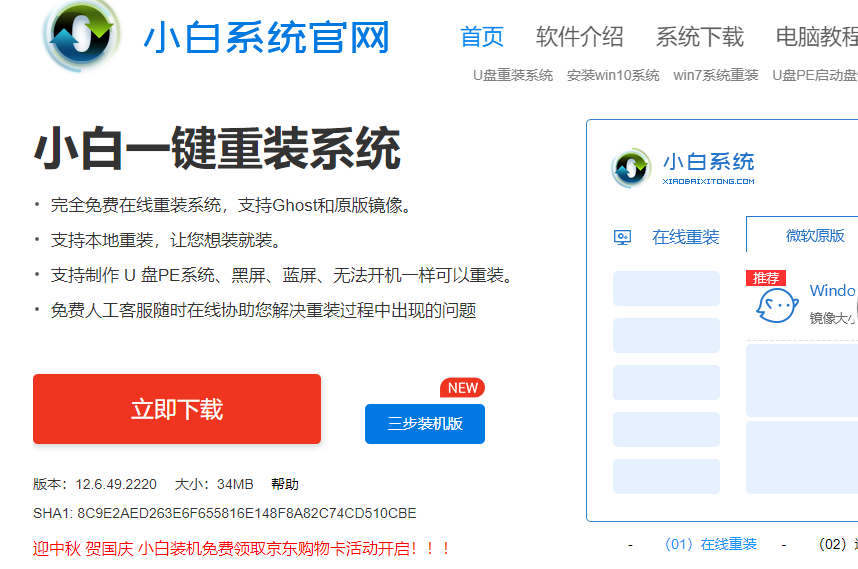Click the 帮助 link near version info
This screenshot has height=569, width=858.
tap(285, 484)
